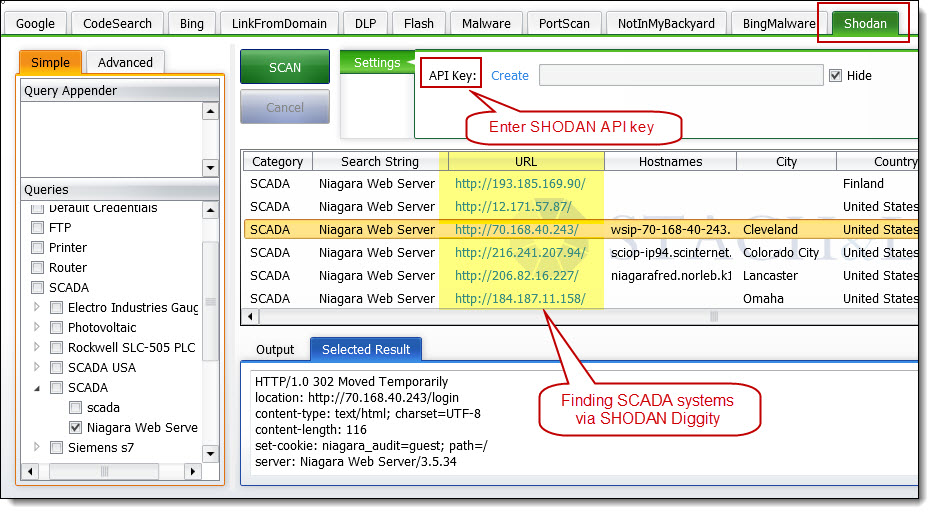Viewport: 934px width, 514px height.
Task: Start the search with the SCAN button
Action: click(285, 67)
